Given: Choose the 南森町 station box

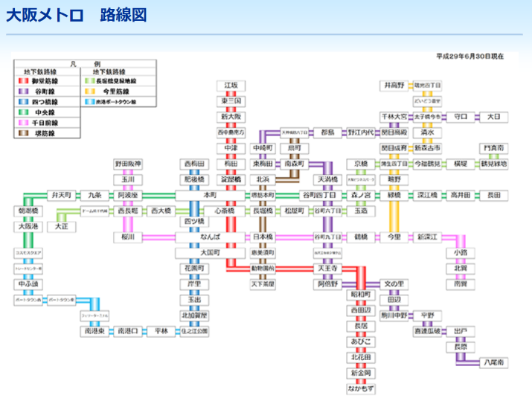Looking at the screenshot, I should [x=295, y=164].
